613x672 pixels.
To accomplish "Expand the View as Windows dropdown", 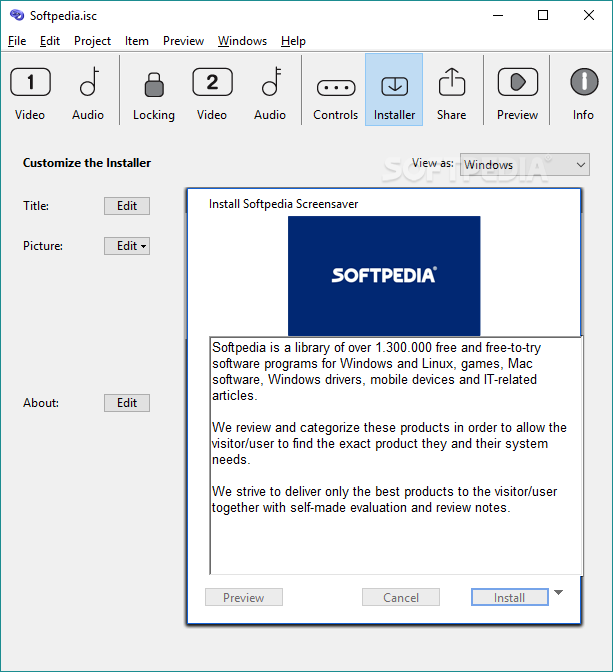I will [x=525, y=165].
